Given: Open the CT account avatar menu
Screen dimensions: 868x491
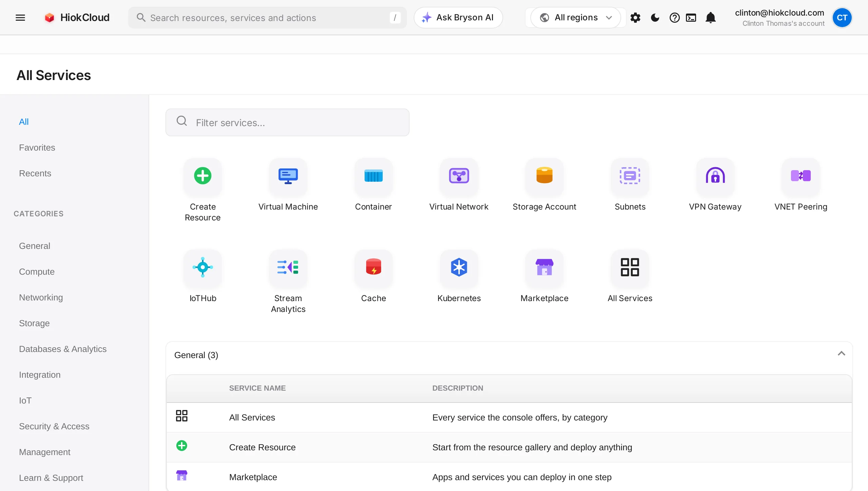Looking at the screenshot, I should click(x=842, y=18).
